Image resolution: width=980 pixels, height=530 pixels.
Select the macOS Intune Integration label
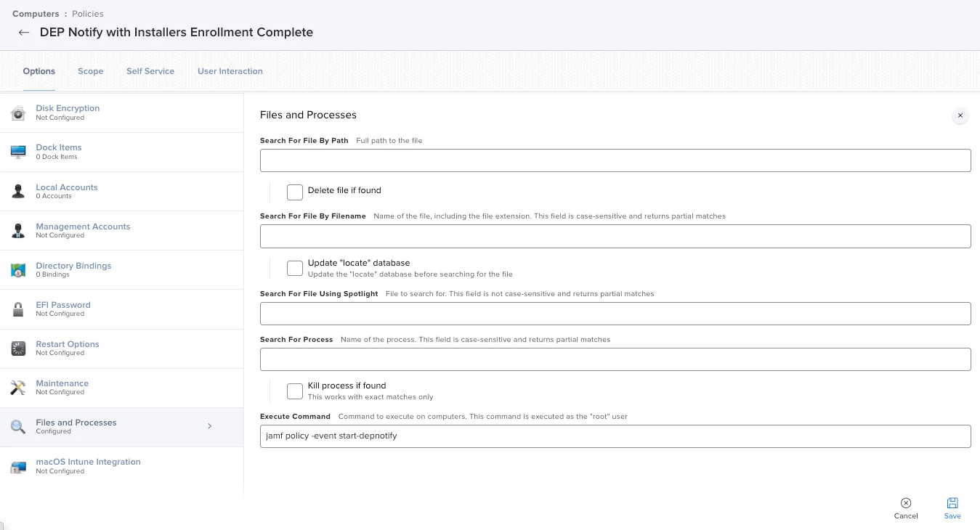[88, 462]
